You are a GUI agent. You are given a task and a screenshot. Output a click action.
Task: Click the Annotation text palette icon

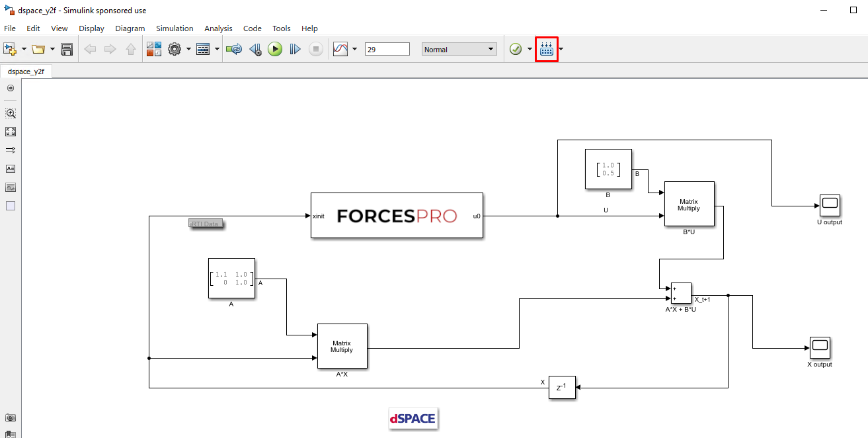[x=11, y=169]
